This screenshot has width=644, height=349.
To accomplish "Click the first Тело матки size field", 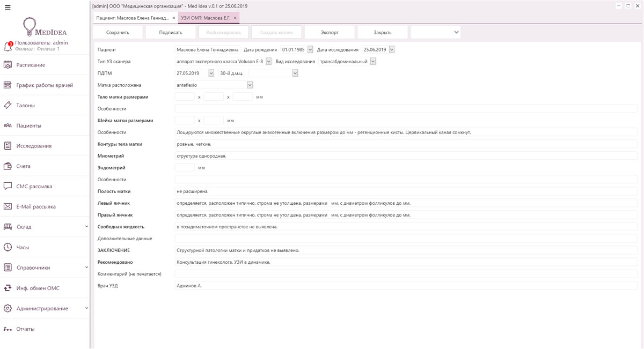I will click(185, 97).
